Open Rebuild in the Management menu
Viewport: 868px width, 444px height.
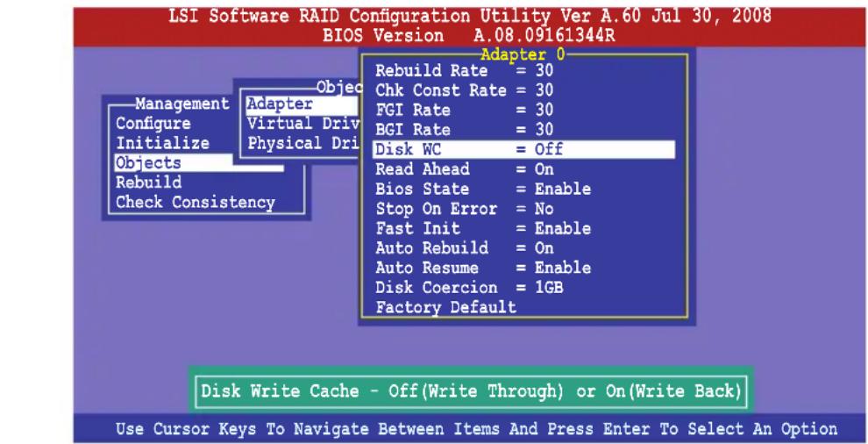[x=148, y=183]
